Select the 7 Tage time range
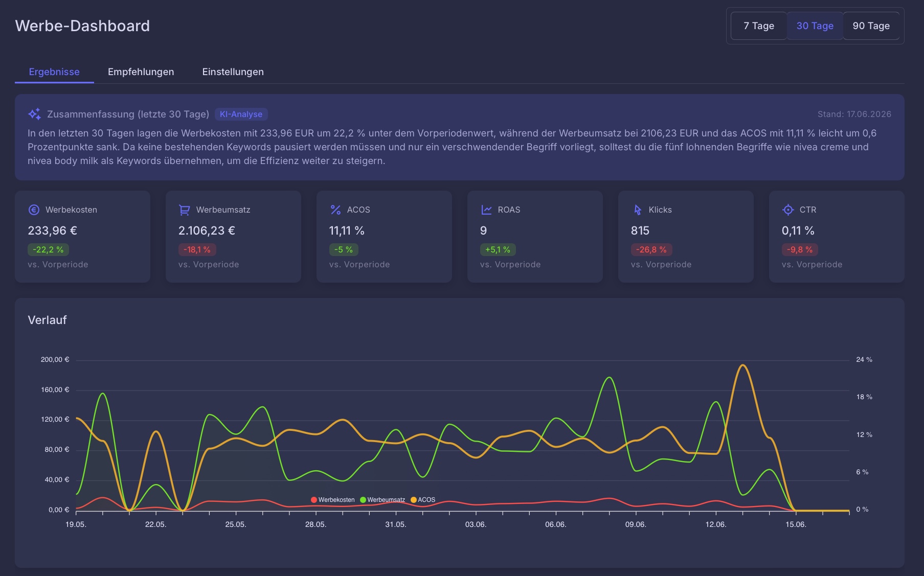 [x=759, y=26]
